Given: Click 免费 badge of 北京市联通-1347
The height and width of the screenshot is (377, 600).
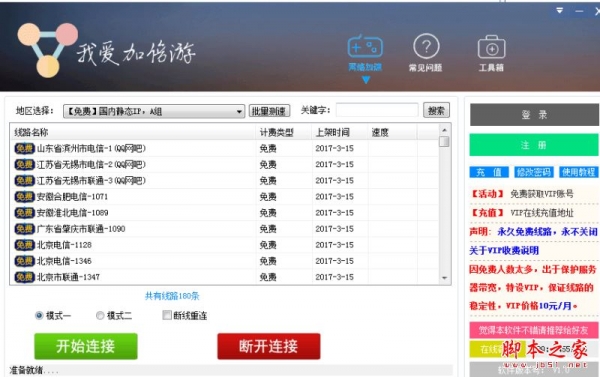Looking at the screenshot, I should [x=24, y=277].
